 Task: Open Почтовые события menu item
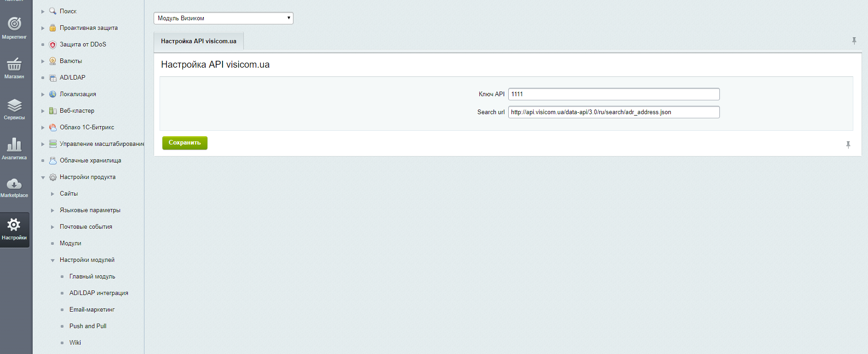86,226
